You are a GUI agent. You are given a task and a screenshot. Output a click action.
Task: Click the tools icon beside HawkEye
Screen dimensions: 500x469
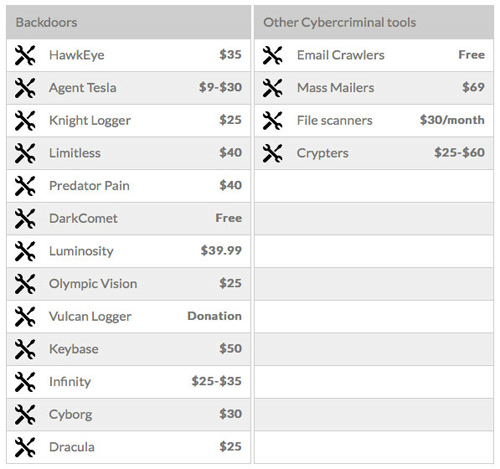pyautogui.click(x=25, y=55)
